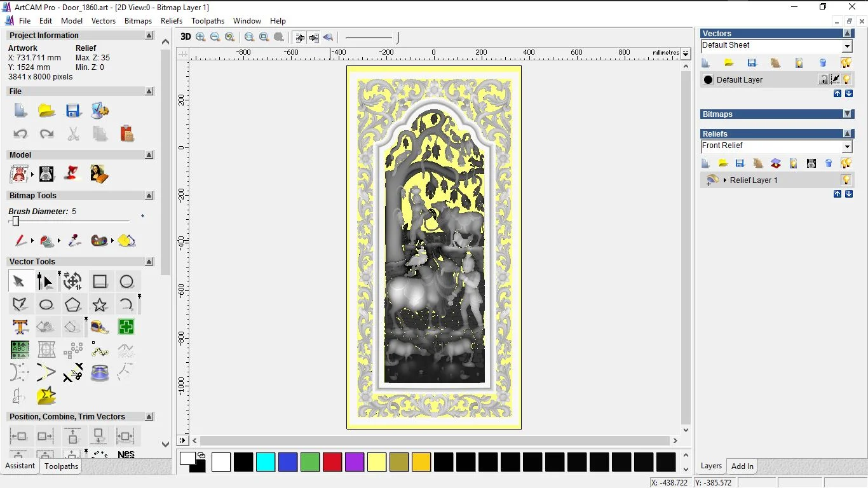
Task: Open the Toolpaths menu
Action: [208, 20]
